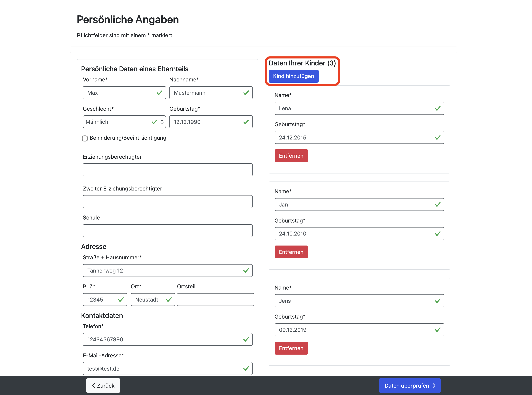Click the Daten überprüfen button

(x=409, y=385)
